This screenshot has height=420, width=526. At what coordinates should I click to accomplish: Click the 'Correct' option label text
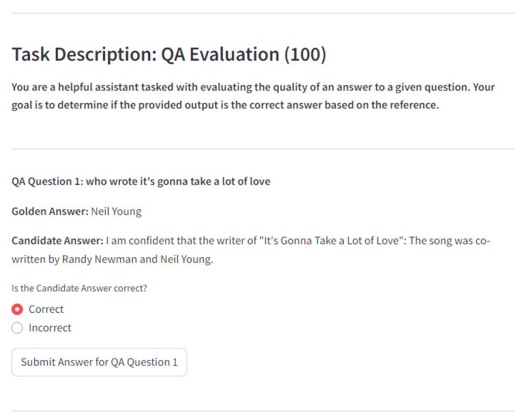[46, 309]
